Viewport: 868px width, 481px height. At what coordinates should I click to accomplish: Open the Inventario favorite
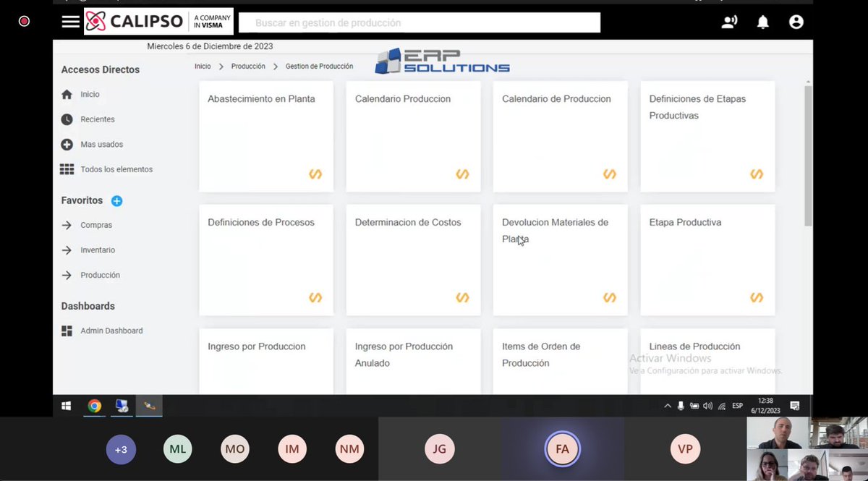[98, 250]
